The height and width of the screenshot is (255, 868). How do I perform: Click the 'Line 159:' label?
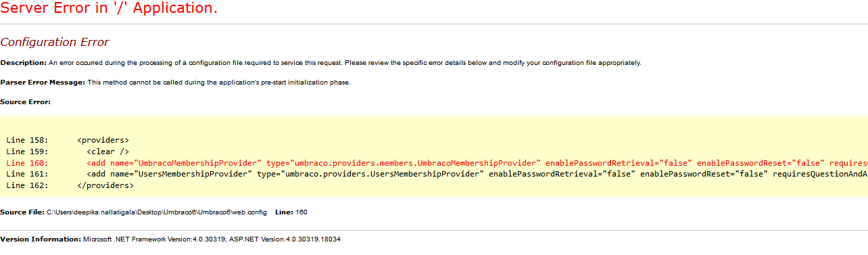point(27,152)
